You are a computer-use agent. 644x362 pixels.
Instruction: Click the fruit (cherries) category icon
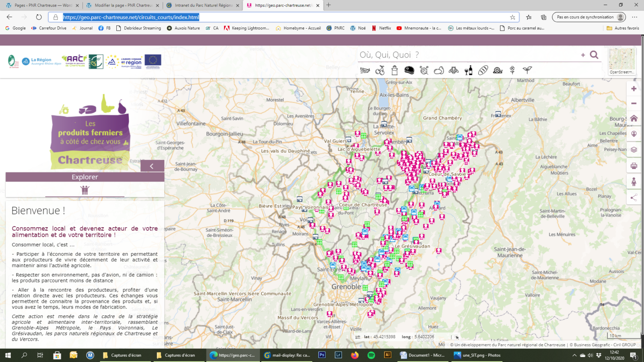(380, 70)
